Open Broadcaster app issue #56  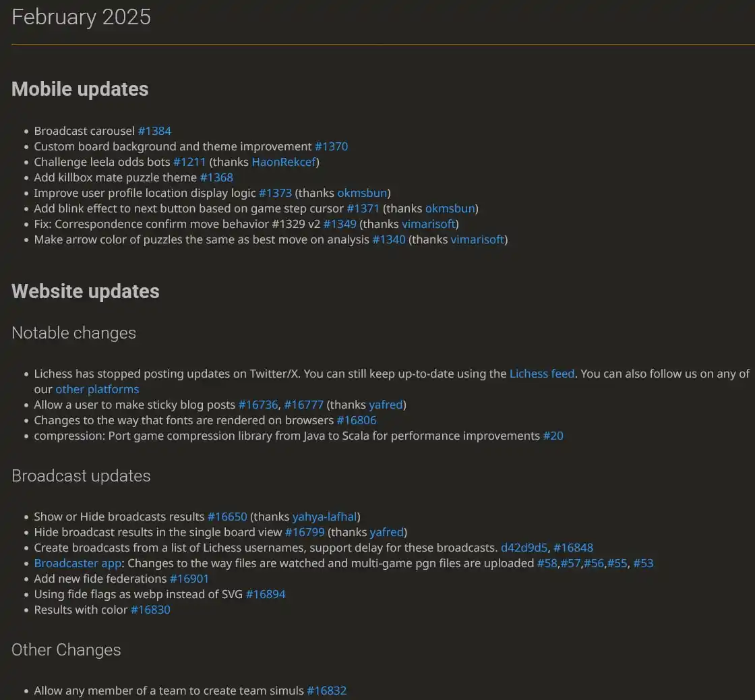[594, 563]
